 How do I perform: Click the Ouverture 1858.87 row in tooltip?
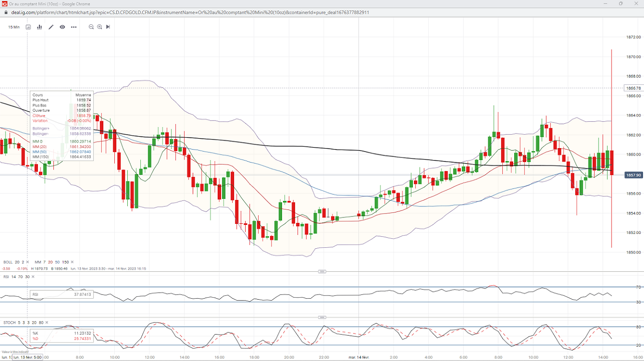click(x=62, y=111)
